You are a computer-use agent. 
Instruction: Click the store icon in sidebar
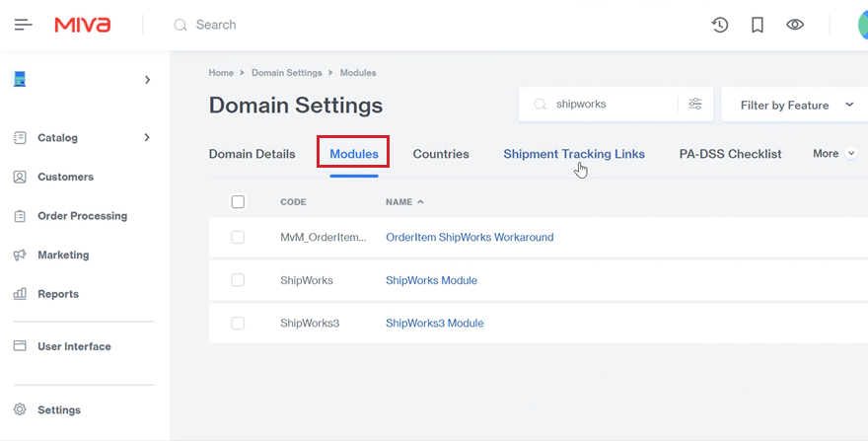click(20, 79)
